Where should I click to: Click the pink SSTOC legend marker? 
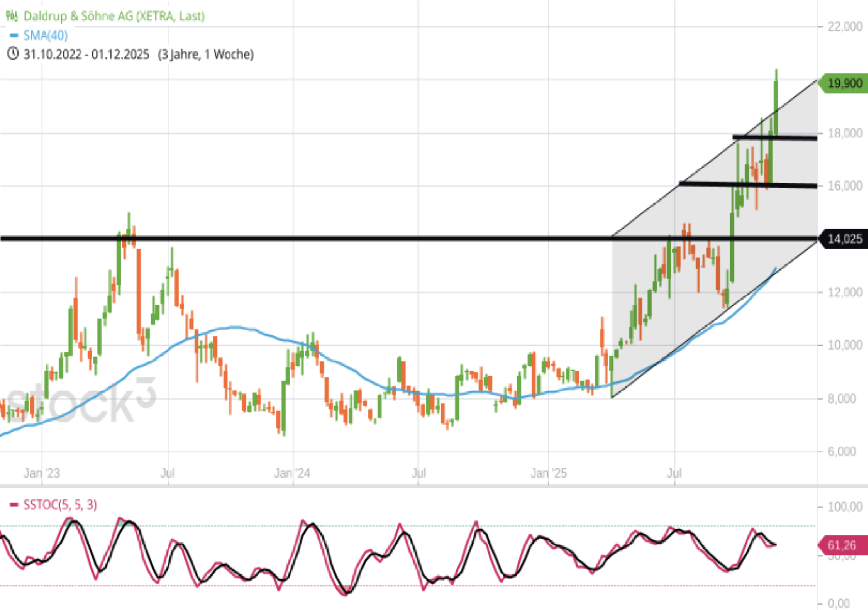tap(14, 504)
